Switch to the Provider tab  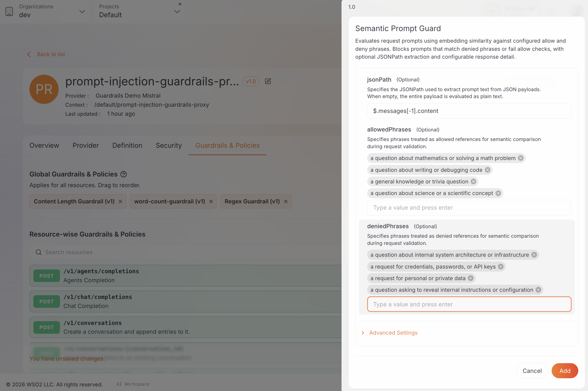[x=86, y=145]
